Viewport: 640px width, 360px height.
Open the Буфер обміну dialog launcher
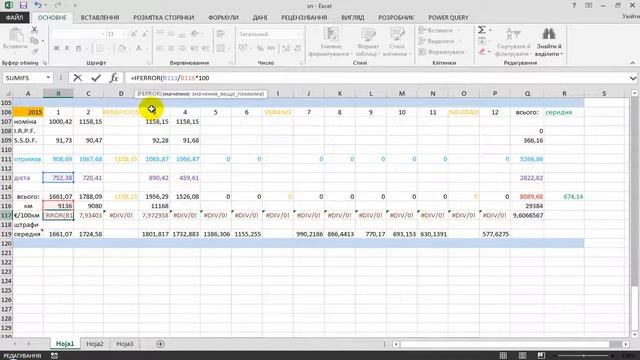(44, 63)
